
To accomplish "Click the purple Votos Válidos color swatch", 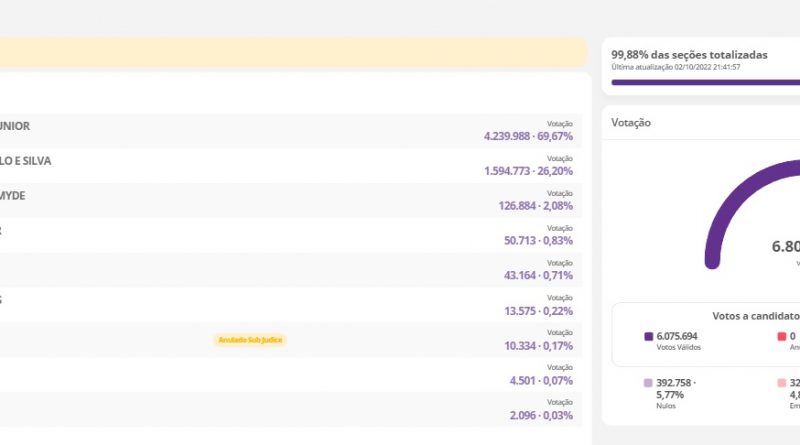I will (649, 337).
